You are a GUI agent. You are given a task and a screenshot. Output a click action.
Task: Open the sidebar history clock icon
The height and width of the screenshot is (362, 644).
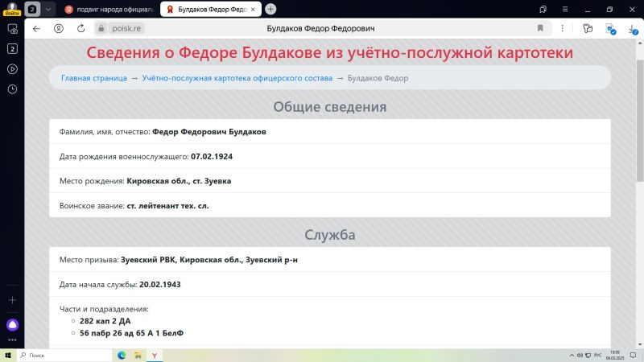(x=12, y=89)
